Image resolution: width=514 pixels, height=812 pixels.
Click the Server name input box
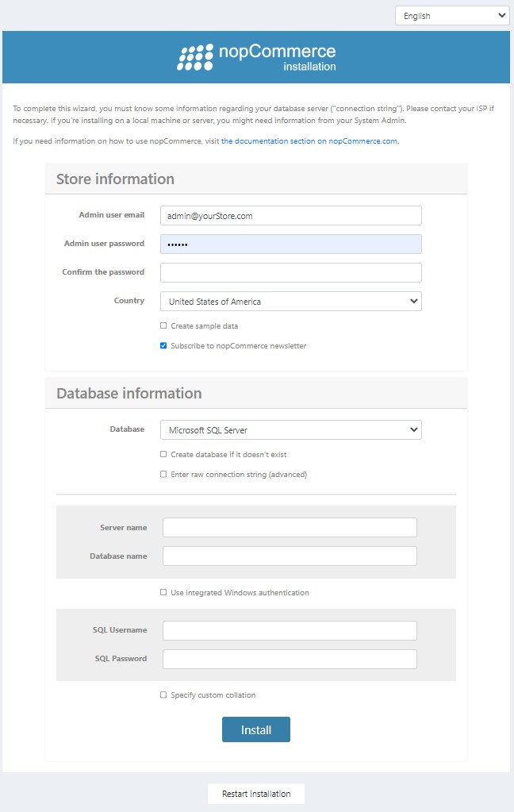pyautogui.click(x=290, y=528)
